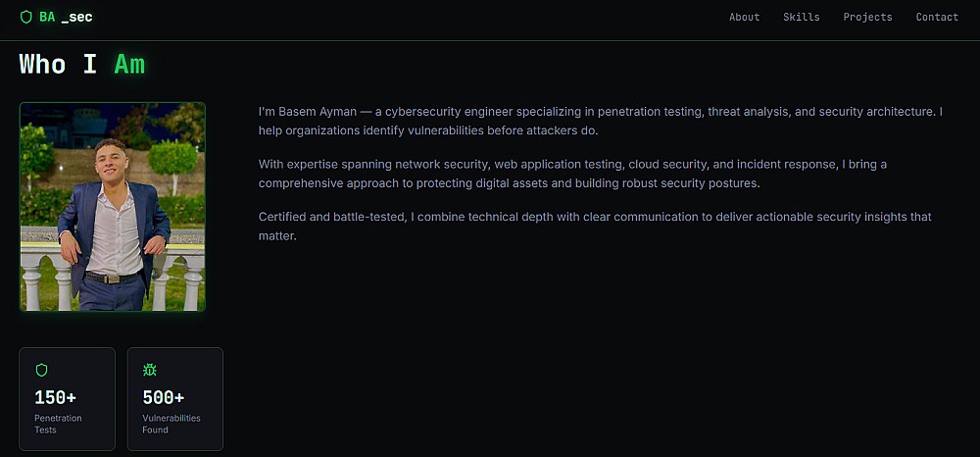Click the shield logo icon in header
This screenshot has height=457, width=980.
click(26, 17)
